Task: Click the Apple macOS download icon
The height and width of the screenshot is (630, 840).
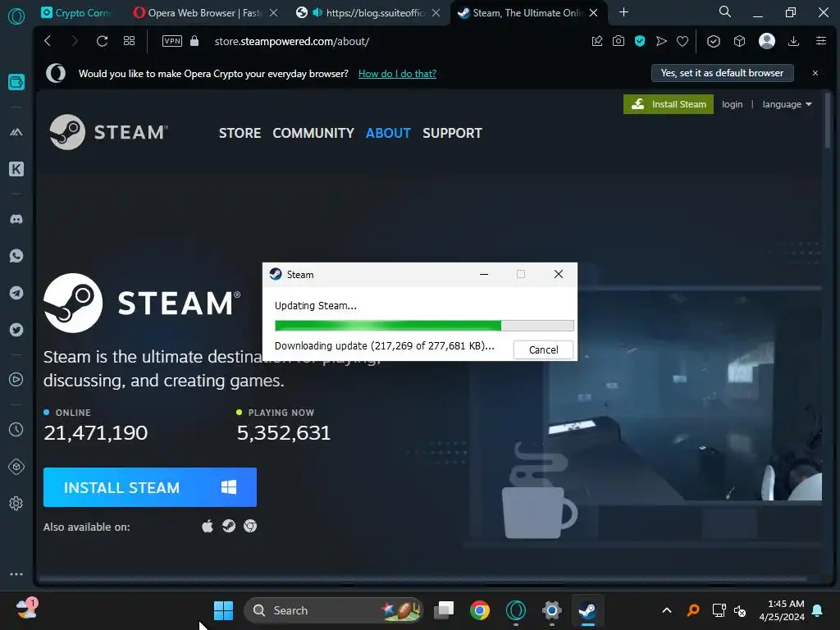Action: coord(208,526)
